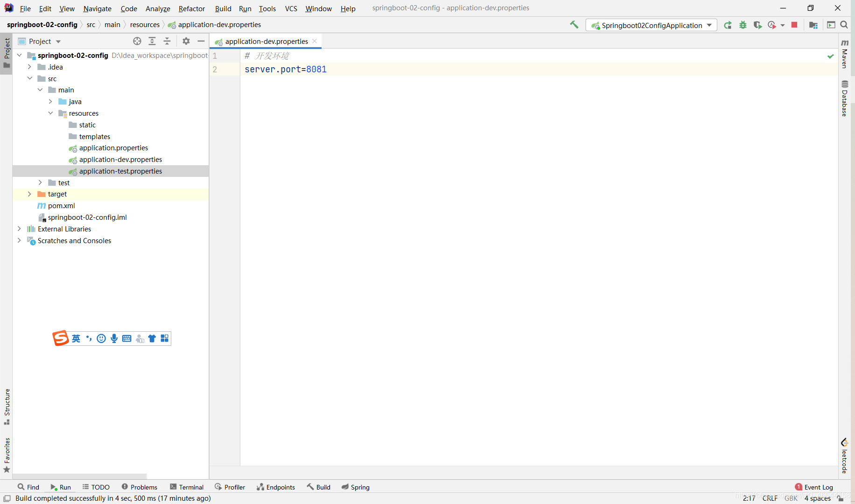The height and width of the screenshot is (504, 855).
Task: Open the Terminal tool window
Action: (187, 487)
